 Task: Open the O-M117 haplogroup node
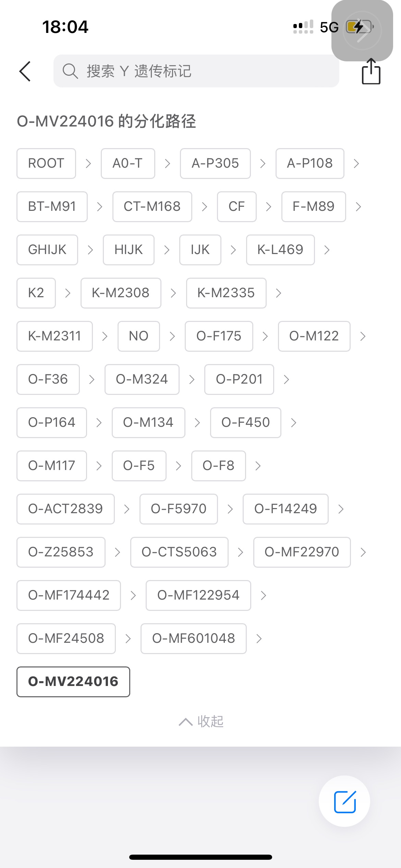pyautogui.click(x=52, y=466)
